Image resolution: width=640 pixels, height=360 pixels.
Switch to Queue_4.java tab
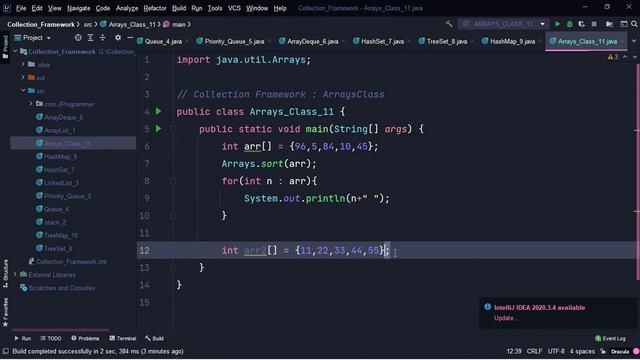(x=163, y=41)
